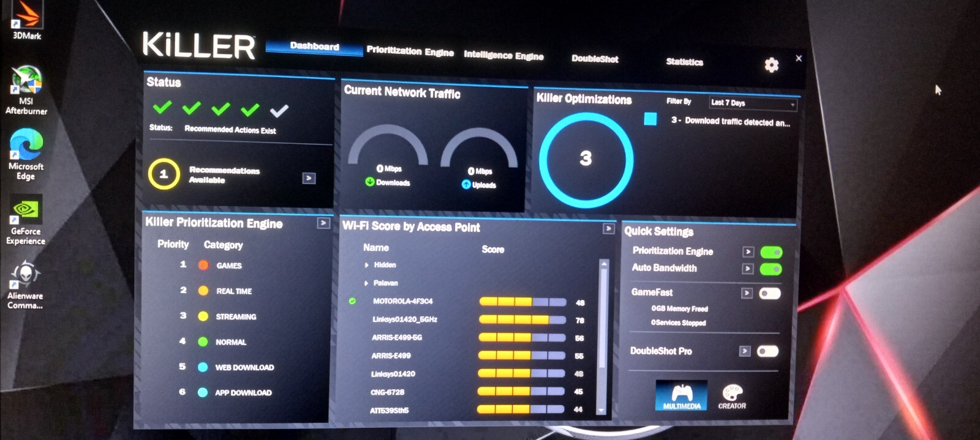Viewport: 980px width, 440px height.
Task: Click the Uploads blue arrow icon
Action: (466, 184)
